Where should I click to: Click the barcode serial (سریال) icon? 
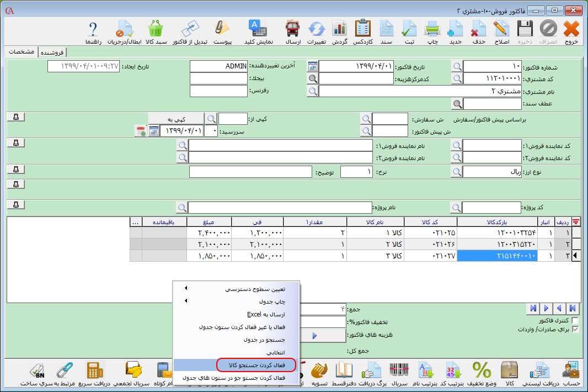(399, 374)
